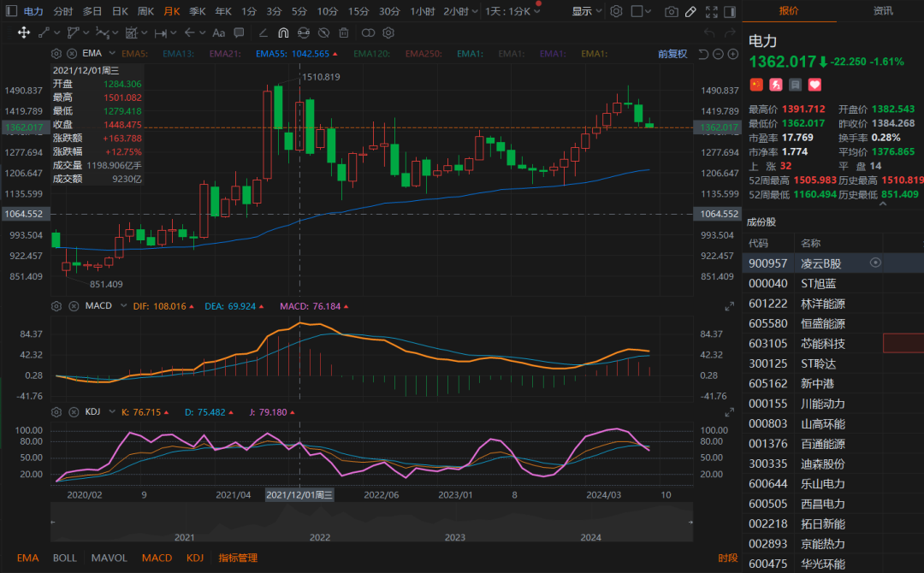Image resolution: width=924 pixels, height=573 pixels.
Task: Expand the 显示 display dropdown
Action: tap(587, 11)
